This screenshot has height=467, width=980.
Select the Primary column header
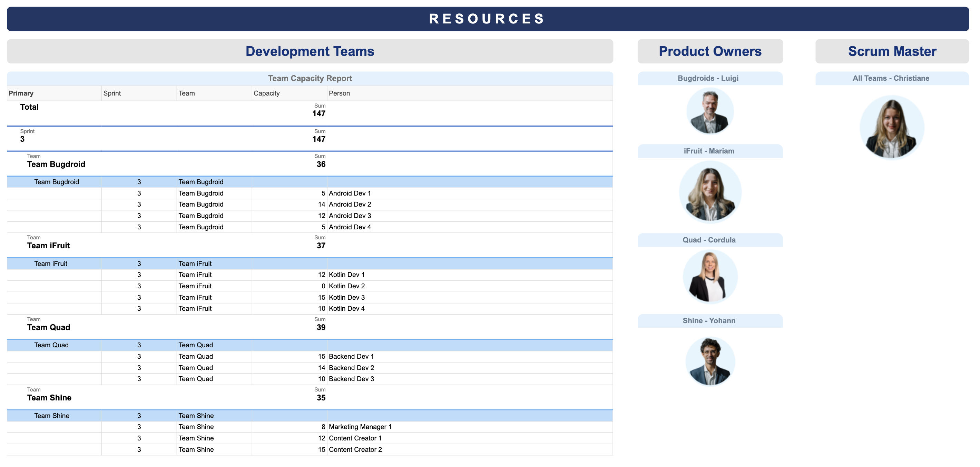[x=21, y=93]
